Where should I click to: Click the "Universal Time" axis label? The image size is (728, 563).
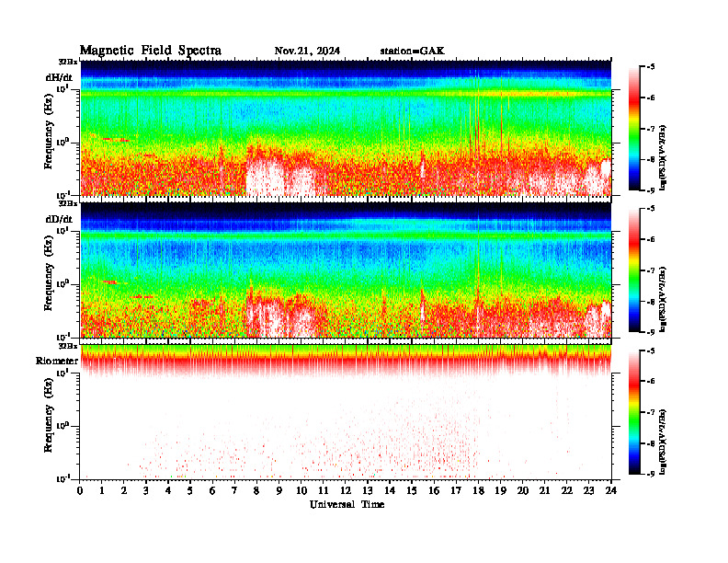(347, 504)
